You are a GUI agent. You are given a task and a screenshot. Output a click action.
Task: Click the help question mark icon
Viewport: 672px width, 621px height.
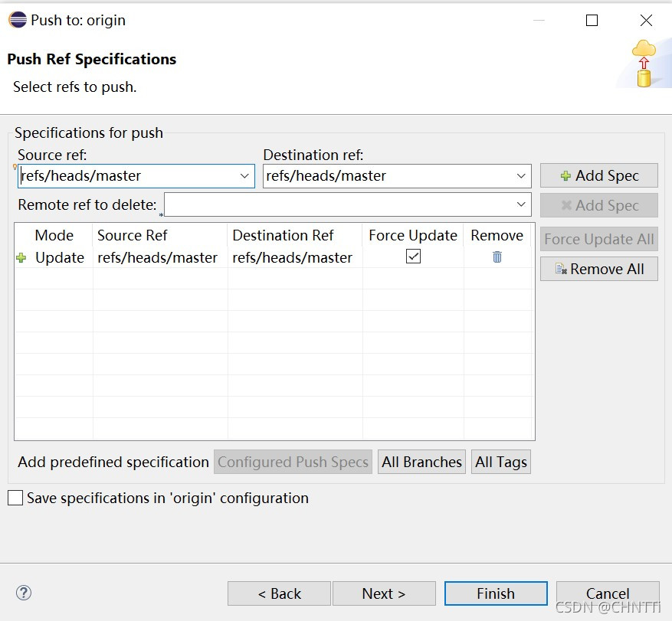pos(24,593)
